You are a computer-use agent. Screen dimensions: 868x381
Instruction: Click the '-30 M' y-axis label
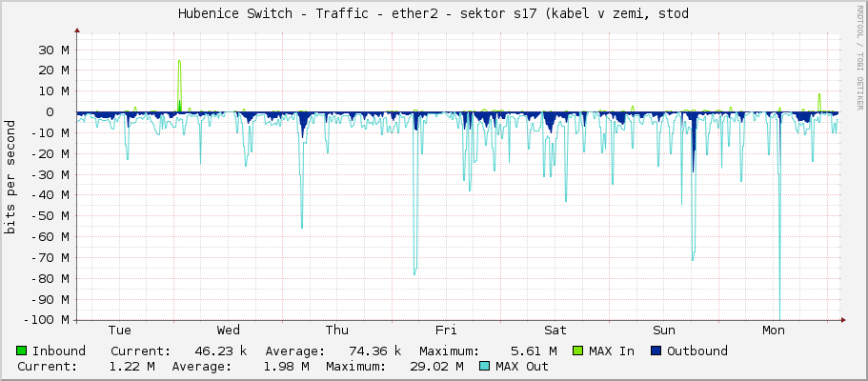[x=50, y=174]
